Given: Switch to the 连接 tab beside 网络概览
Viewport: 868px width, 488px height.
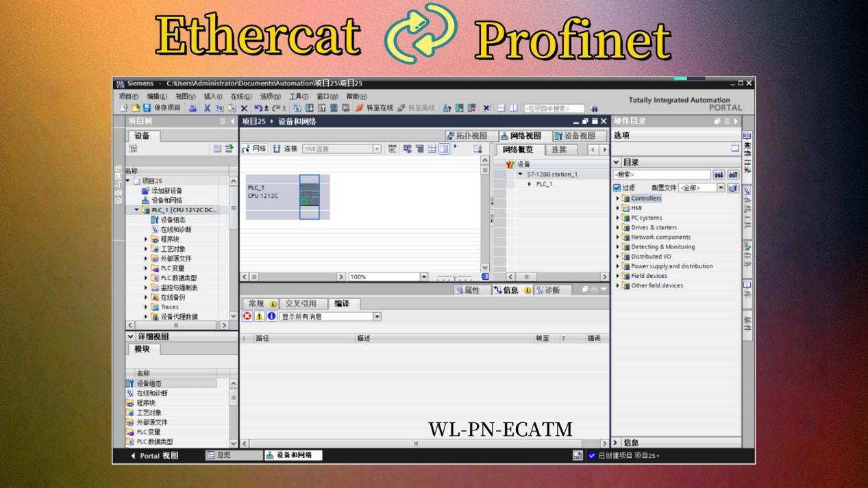Looking at the screenshot, I should 562,149.
